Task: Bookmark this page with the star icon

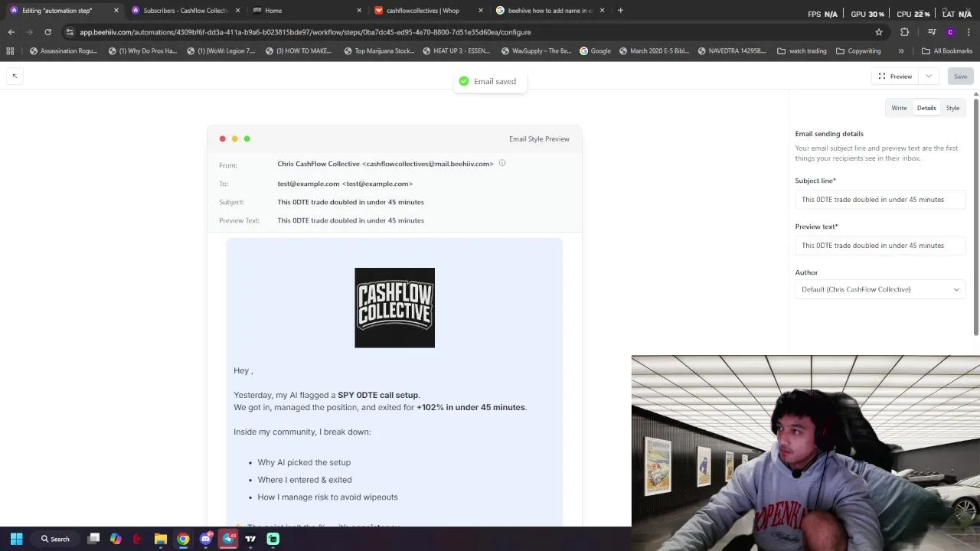Action: [x=879, y=32]
